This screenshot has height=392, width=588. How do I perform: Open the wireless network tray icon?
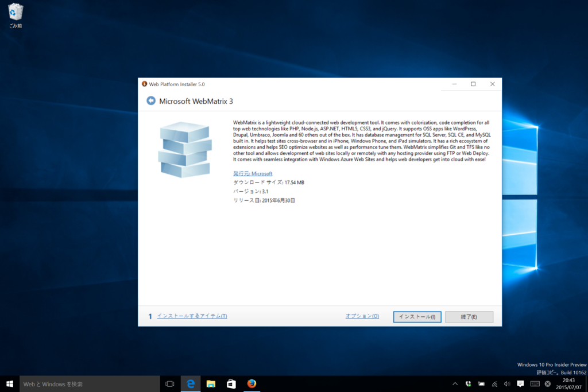494,384
